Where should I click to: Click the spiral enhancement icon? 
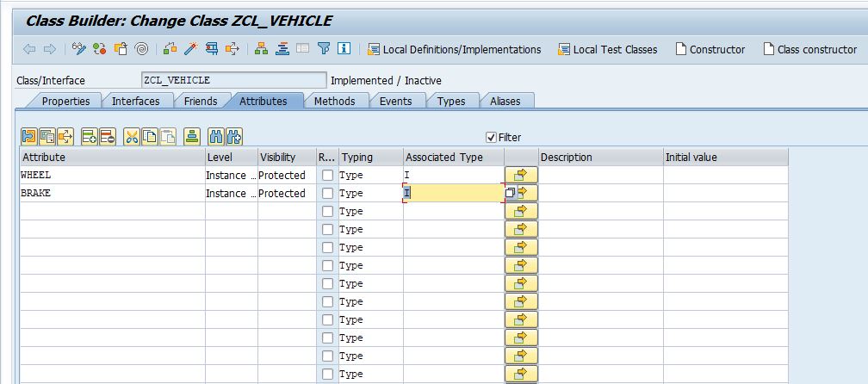tap(142, 49)
